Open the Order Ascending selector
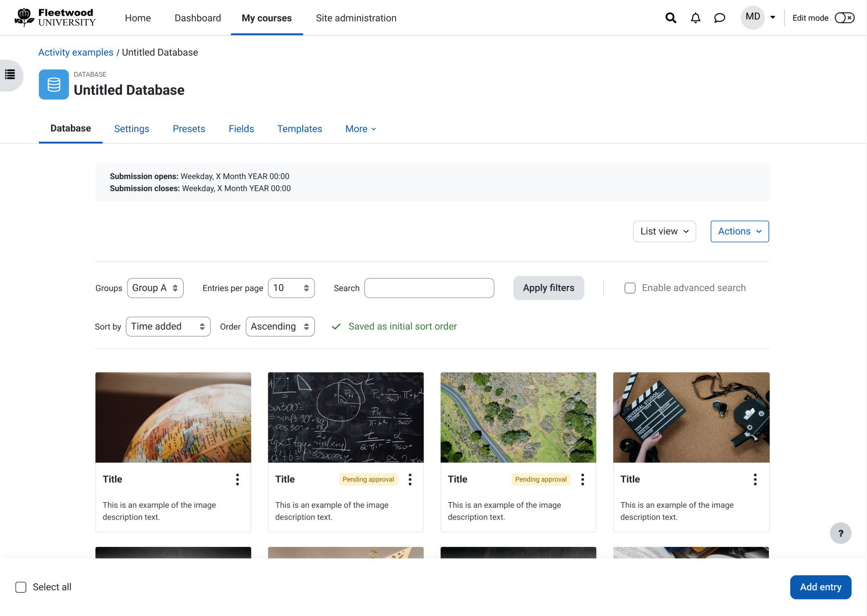Viewport: 867px width, 616px height. point(280,327)
